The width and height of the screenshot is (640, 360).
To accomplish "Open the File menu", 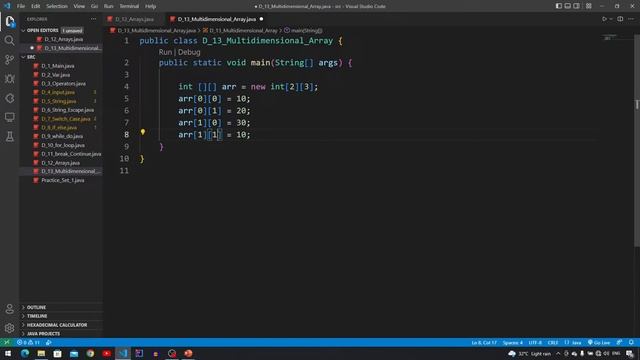I will pyautogui.click(x=21, y=6).
